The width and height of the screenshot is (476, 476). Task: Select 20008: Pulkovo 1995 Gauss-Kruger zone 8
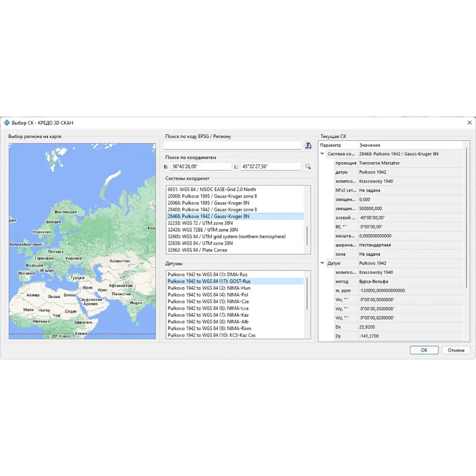click(x=212, y=196)
